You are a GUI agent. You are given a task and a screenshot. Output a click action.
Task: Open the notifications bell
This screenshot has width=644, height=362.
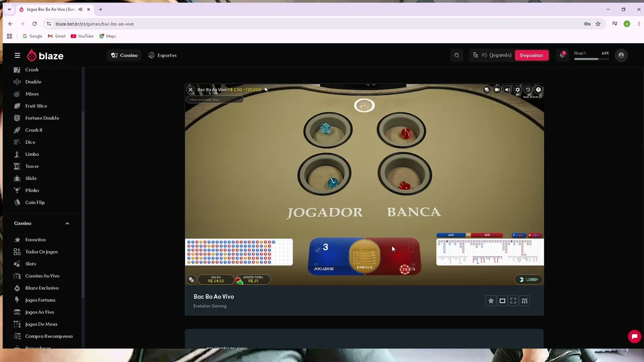(562, 55)
